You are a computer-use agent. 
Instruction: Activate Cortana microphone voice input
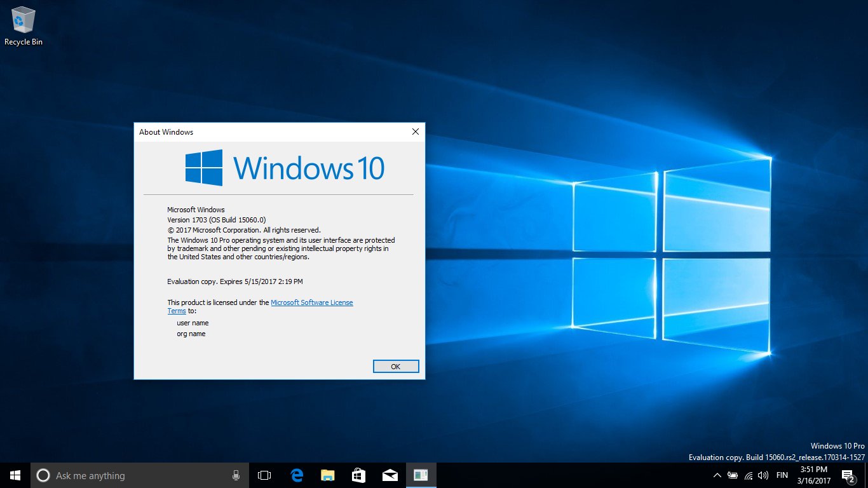[x=236, y=475]
